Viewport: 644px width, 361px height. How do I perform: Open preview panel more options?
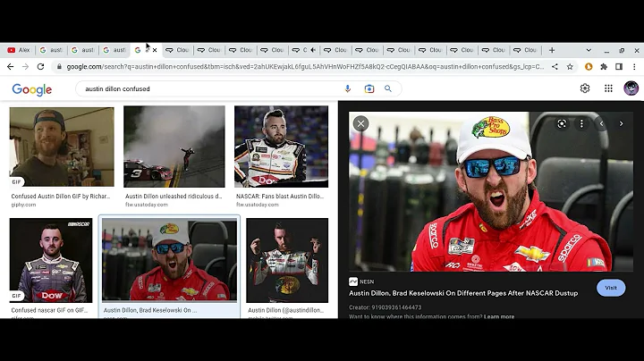coord(581,123)
